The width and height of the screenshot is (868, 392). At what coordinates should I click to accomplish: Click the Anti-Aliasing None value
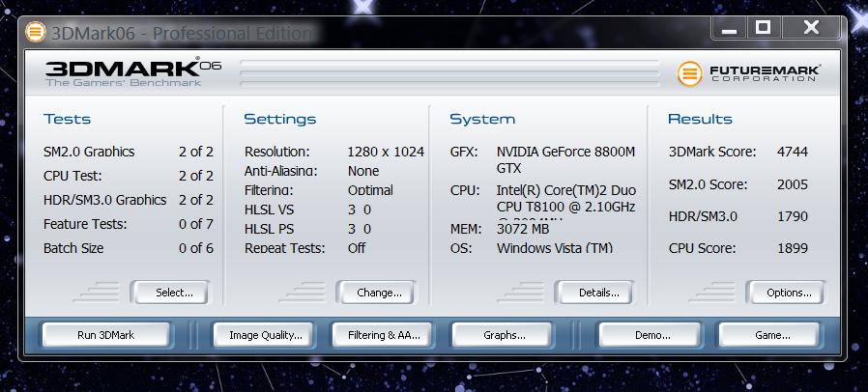pyautogui.click(x=363, y=171)
